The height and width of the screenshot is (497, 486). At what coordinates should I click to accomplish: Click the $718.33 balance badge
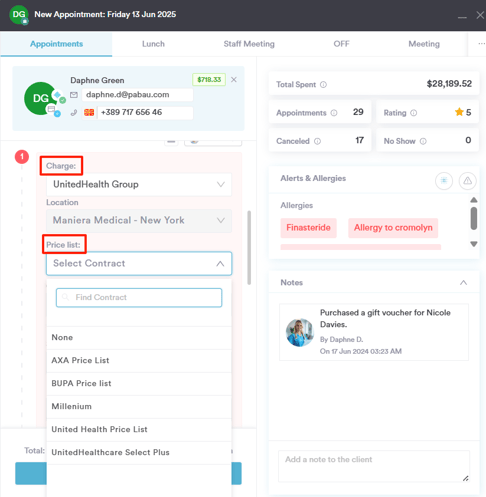(x=209, y=80)
